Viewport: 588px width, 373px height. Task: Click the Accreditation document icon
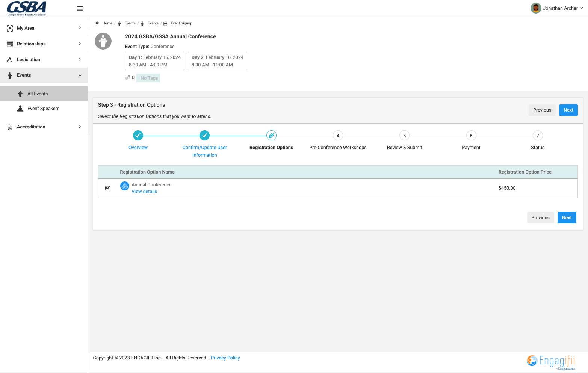(10, 127)
